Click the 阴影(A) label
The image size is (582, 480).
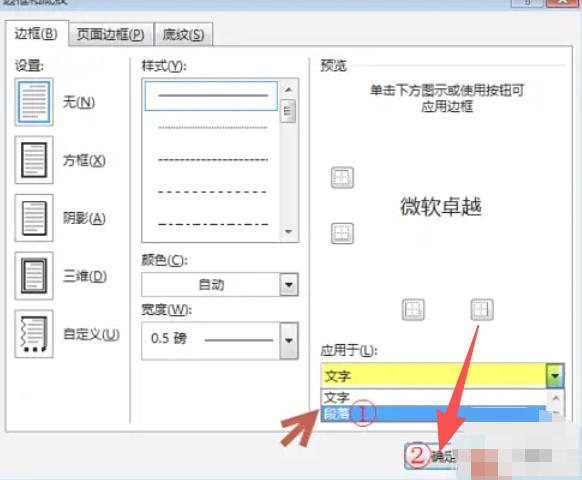coord(84,218)
